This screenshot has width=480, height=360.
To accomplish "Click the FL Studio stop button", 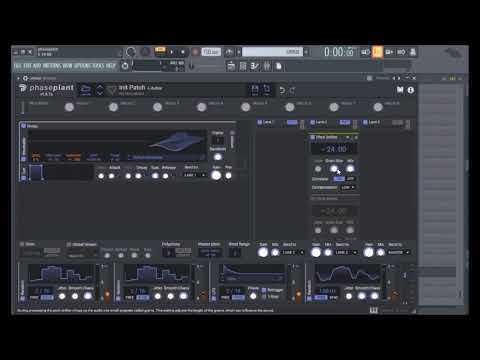I will coord(183,52).
